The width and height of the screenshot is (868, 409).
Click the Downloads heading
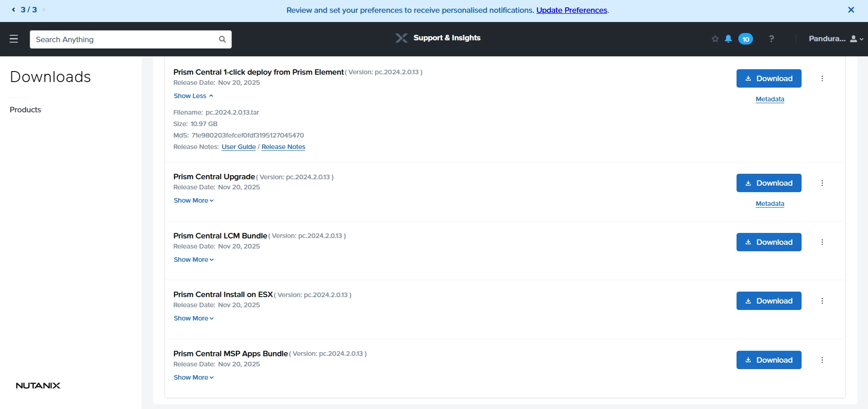(50, 77)
